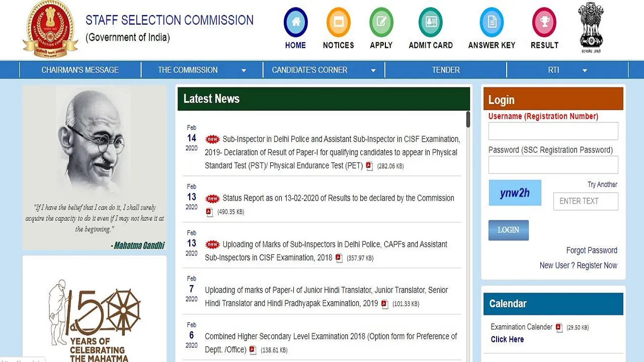Click the LOGIN button
Screen dimensions: 644x362
click(508, 230)
